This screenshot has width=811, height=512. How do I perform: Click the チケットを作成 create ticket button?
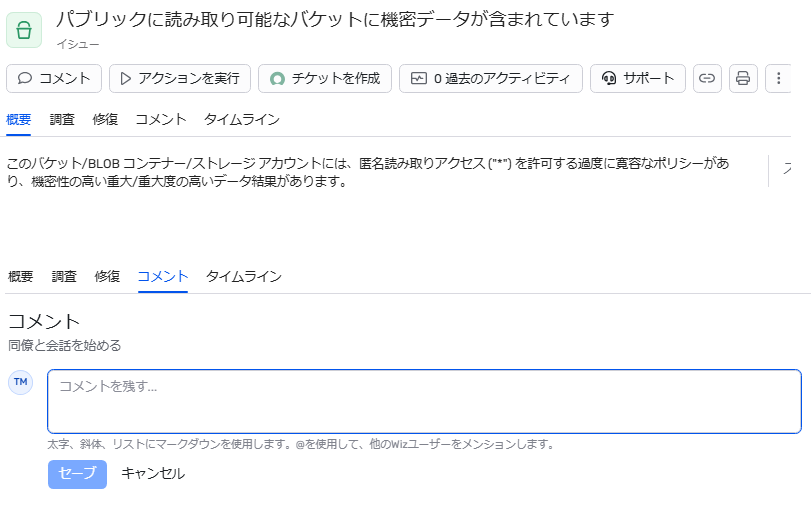[325, 78]
